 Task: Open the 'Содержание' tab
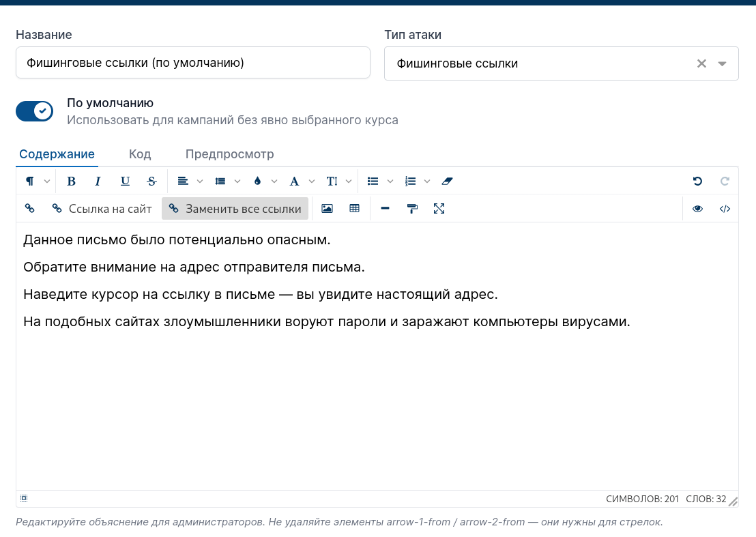pos(57,154)
